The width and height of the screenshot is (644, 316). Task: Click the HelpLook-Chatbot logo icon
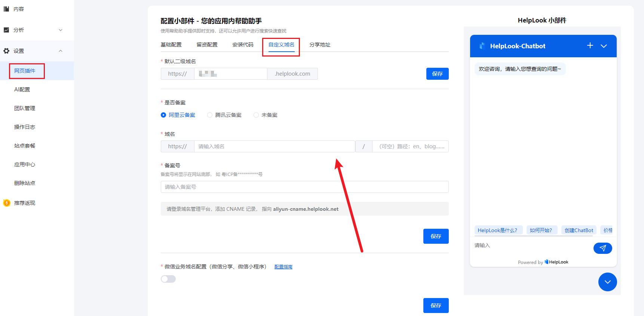click(482, 46)
